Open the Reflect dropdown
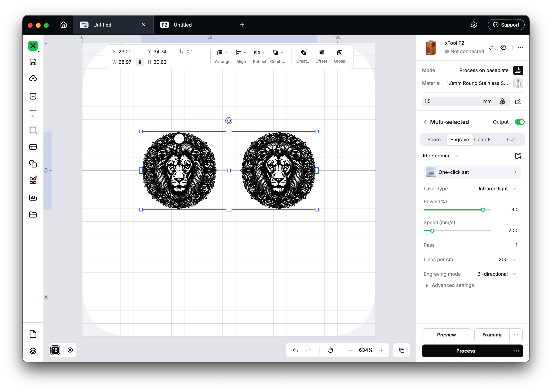 coord(260,57)
